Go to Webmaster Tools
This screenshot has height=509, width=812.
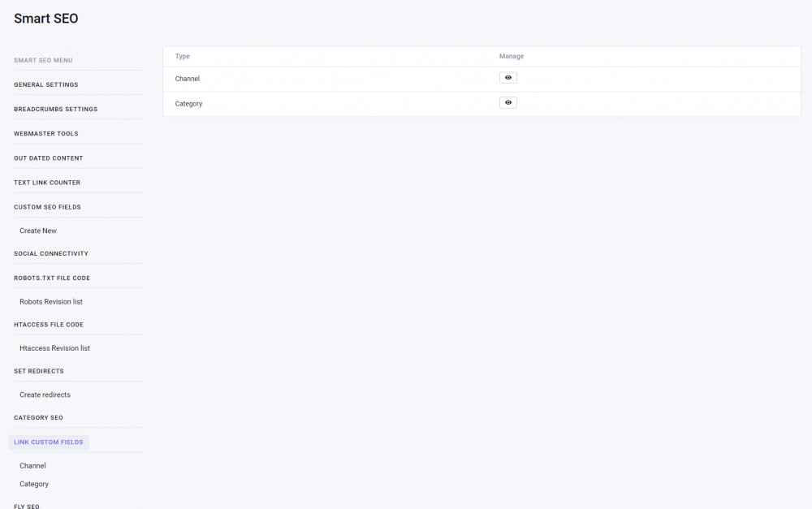pyautogui.click(x=46, y=133)
